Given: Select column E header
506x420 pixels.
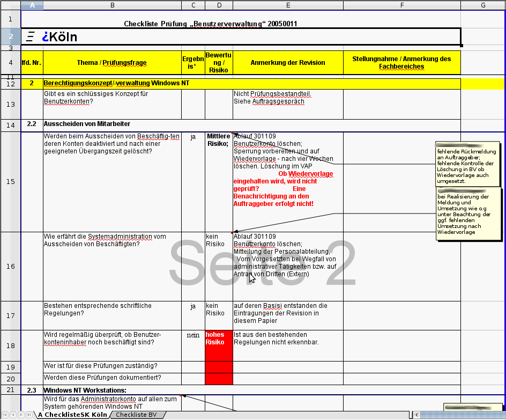Looking at the screenshot, I should pos(288,5).
